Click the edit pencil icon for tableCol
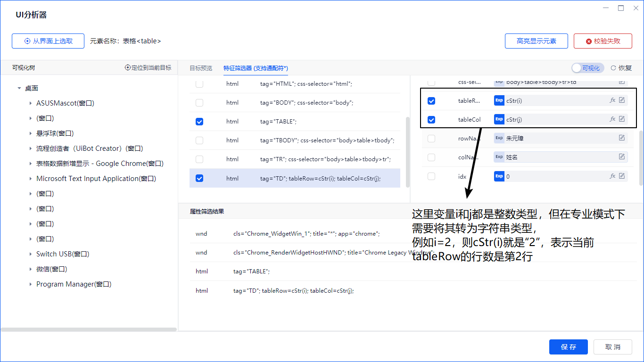644x362 pixels. pyautogui.click(x=622, y=119)
